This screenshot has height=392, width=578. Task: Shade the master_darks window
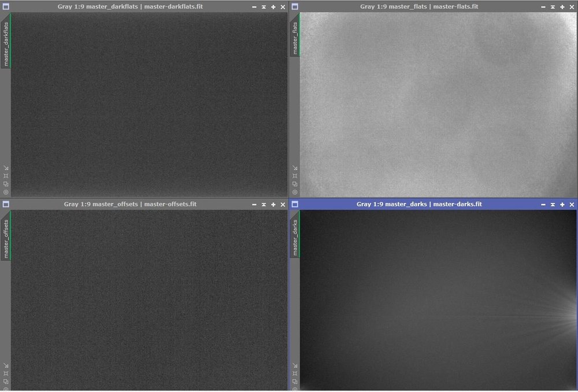pyautogui.click(x=553, y=205)
